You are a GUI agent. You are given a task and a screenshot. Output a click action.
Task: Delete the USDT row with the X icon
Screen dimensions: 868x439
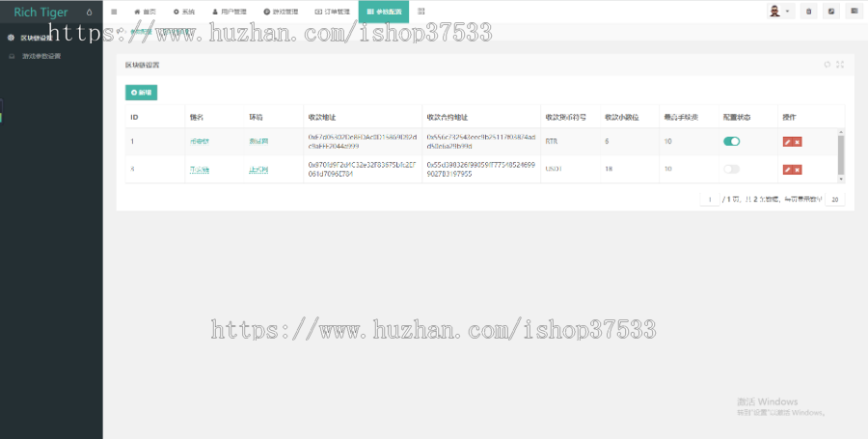coord(798,170)
